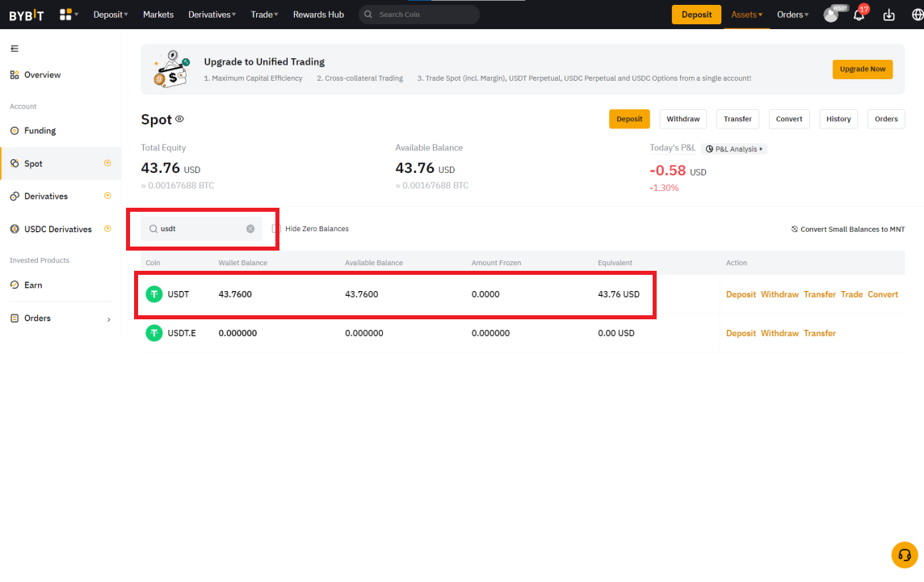Click the Today's P&L label
Viewport: 924px width, 582px height.
672,147
